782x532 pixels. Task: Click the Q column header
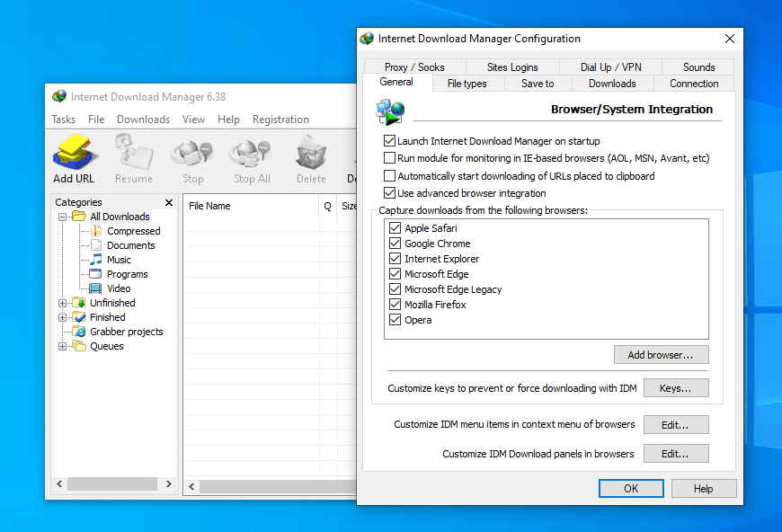[328, 206]
